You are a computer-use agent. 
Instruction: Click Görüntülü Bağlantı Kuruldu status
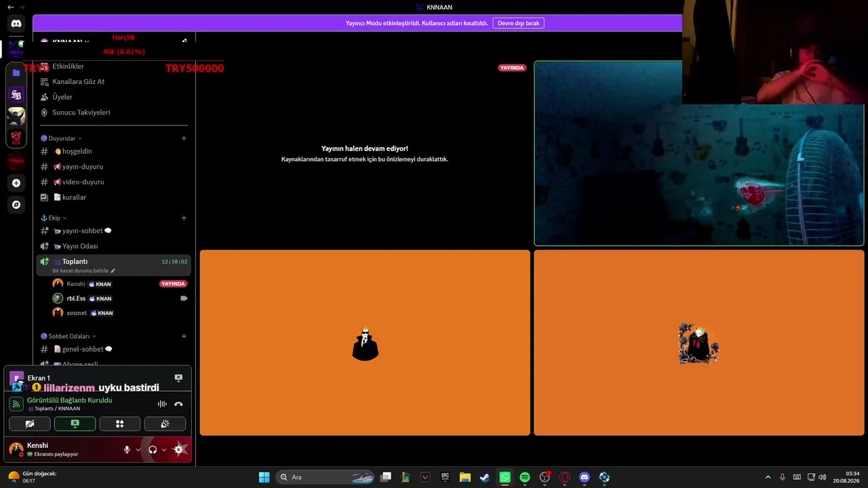[70, 400]
